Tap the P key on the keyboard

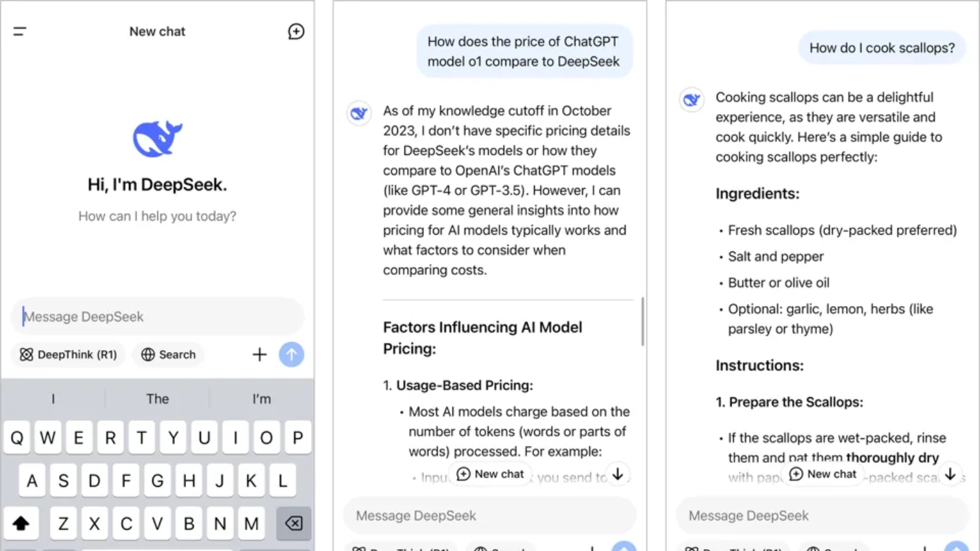click(x=297, y=438)
